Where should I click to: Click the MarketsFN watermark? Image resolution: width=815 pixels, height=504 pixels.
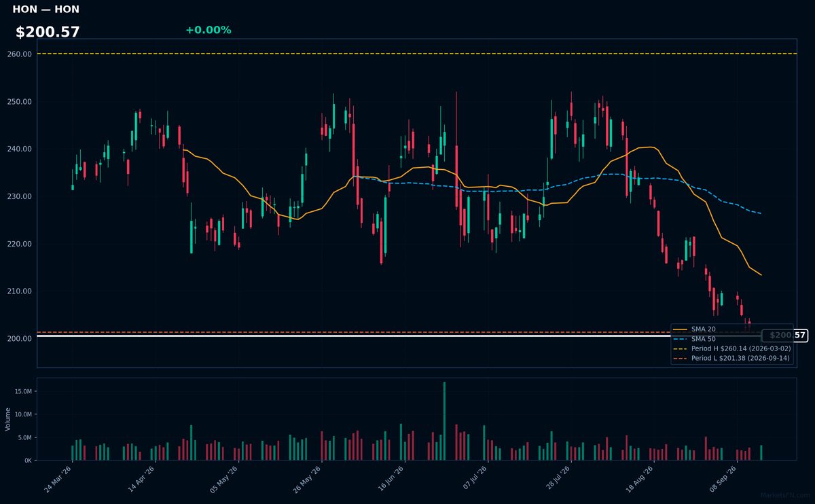pyautogui.click(x=785, y=496)
